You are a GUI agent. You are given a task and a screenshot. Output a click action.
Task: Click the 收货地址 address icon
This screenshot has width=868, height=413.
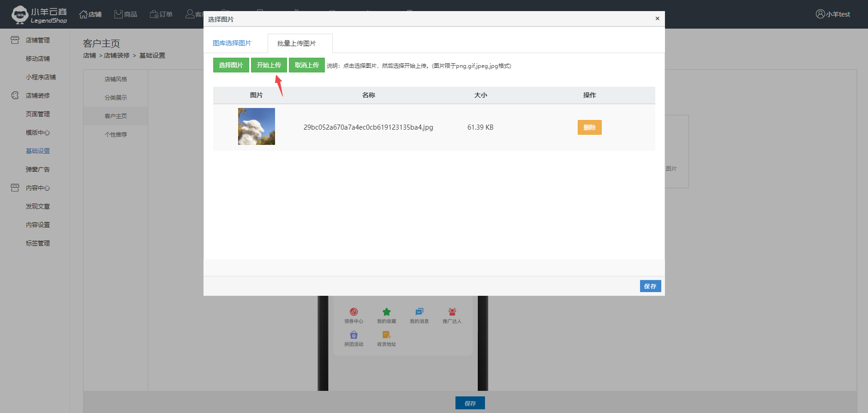(386, 335)
